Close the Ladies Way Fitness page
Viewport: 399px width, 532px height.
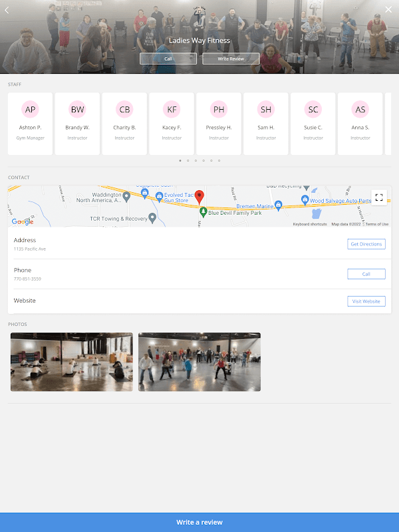(388, 9)
